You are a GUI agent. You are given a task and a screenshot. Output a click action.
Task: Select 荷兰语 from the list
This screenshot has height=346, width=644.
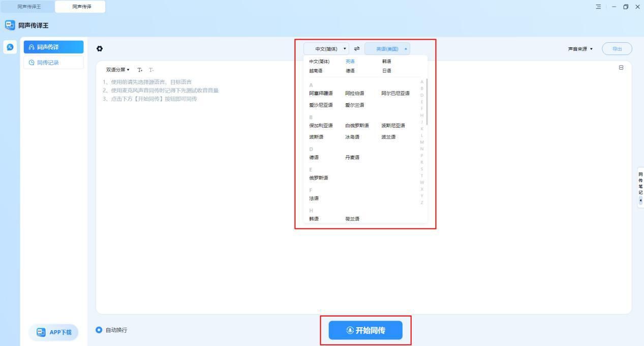click(352, 219)
